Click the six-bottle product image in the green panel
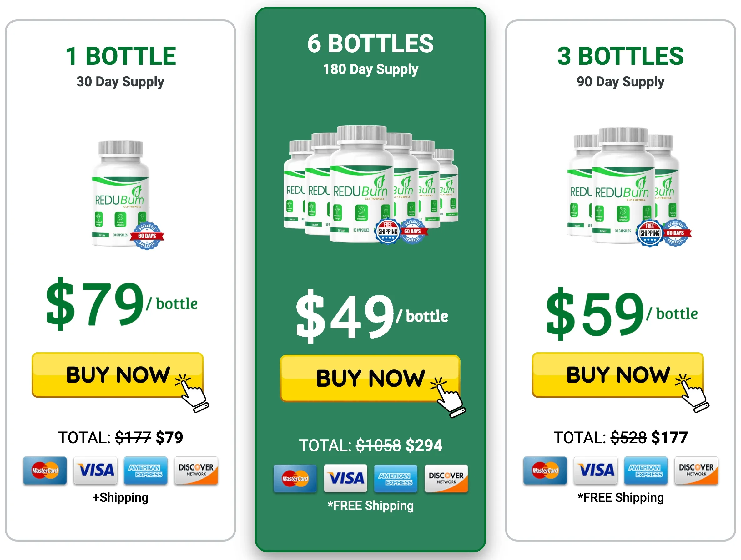The width and height of the screenshot is (741, 560). 370,184
